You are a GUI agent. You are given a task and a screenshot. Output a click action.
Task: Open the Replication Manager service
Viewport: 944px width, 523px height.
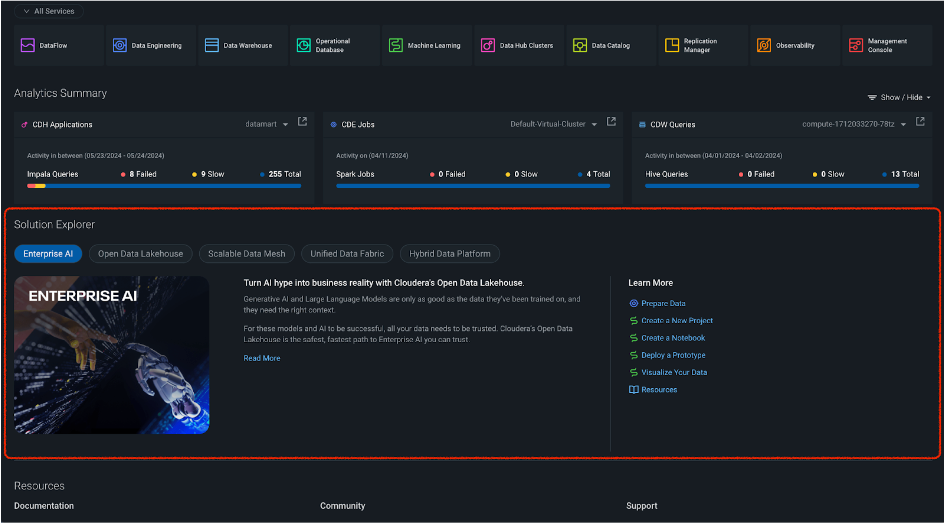(x=702, y=46)
